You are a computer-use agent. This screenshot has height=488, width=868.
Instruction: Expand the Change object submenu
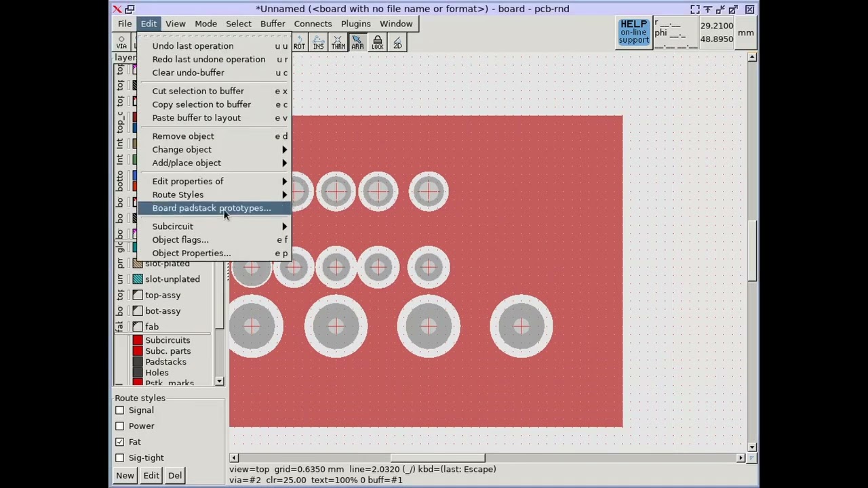pyautogui.click(x=214, y=149)
